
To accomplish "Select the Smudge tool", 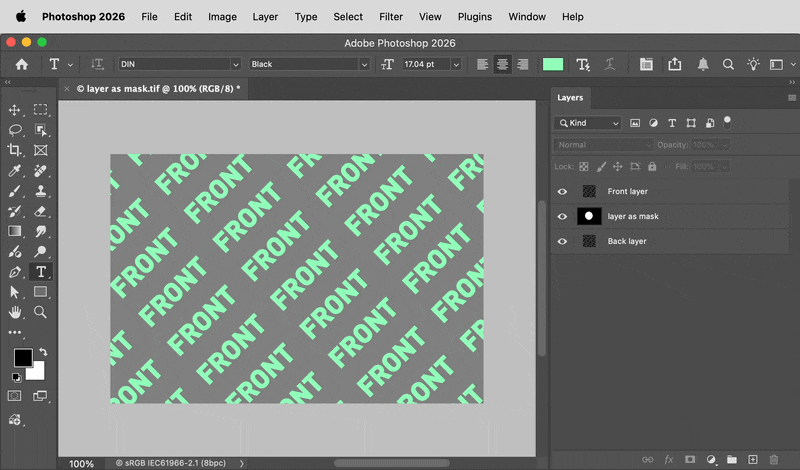I will pos(40,231).
